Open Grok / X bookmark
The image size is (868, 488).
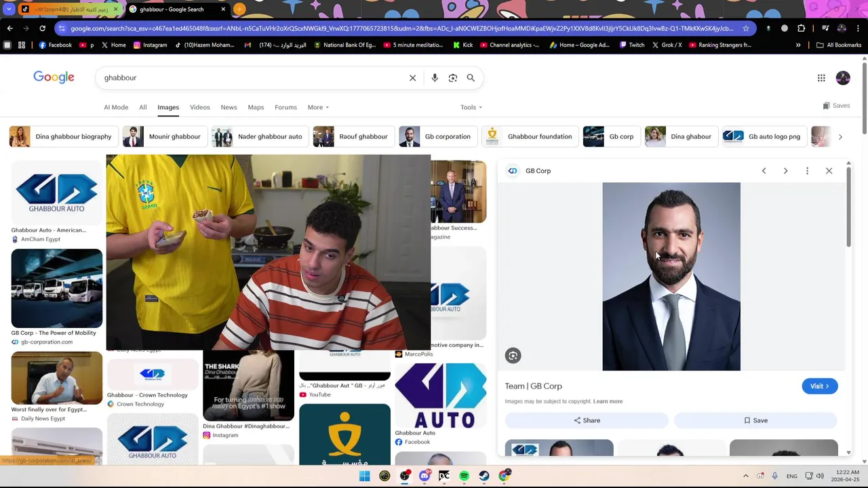(x=667, y=45)
